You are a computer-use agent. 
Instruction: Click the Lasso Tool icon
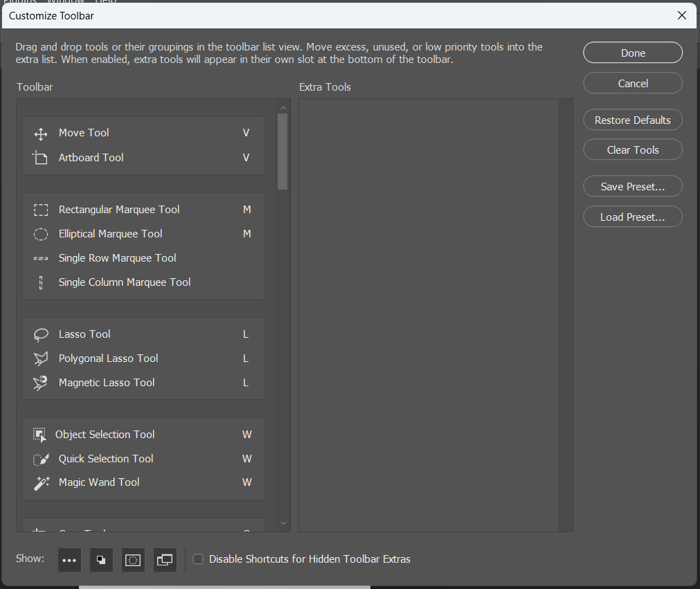tap(41, 334)
